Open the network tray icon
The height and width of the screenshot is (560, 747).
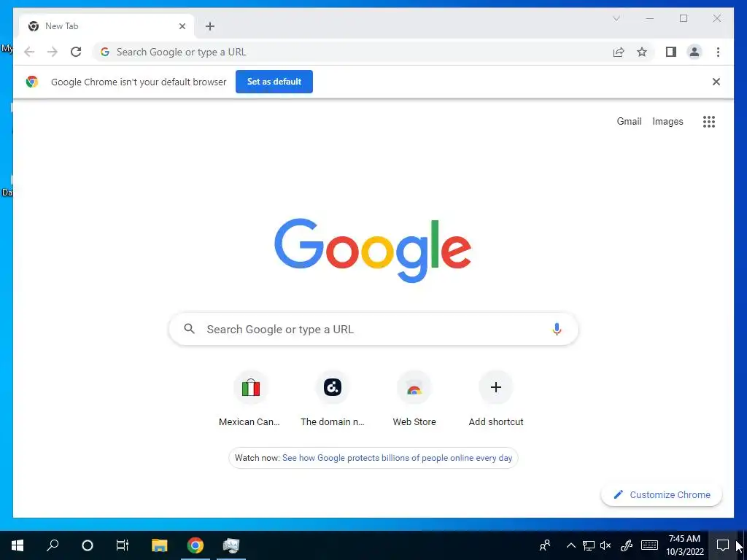pyautogui.click(x=589, y=545)
